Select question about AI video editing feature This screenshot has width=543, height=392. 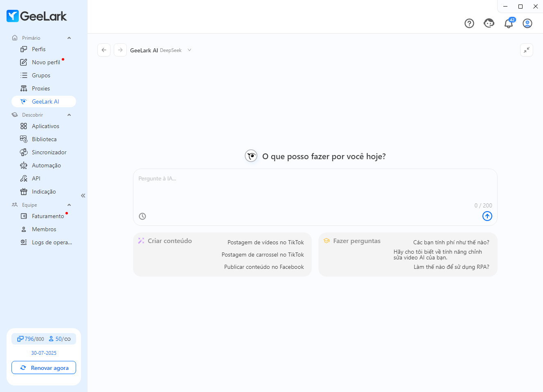pos(438,255)
